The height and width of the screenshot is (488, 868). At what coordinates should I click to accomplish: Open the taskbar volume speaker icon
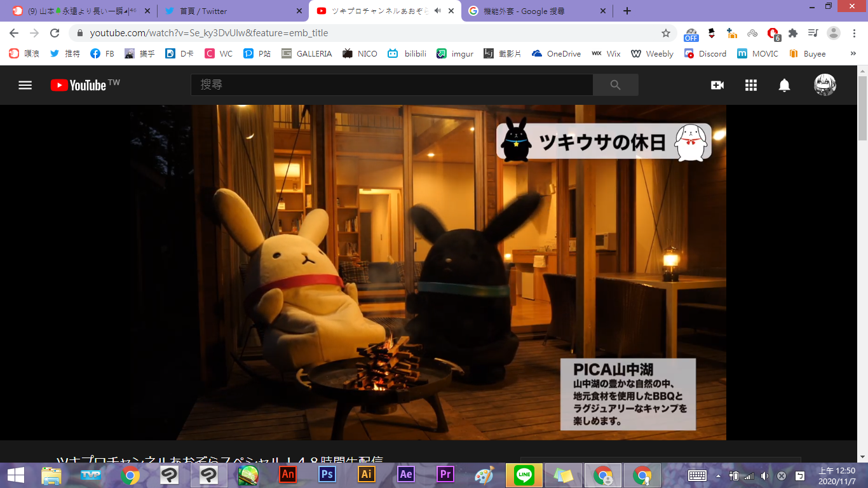click(x=764, y=475)
